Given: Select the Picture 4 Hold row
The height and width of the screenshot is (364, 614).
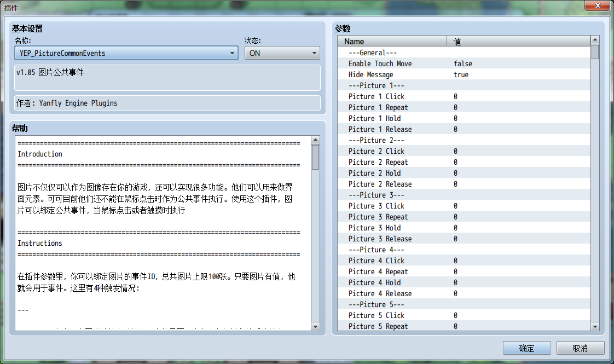Looking at the screenshot, I should (x=464, y=283).
